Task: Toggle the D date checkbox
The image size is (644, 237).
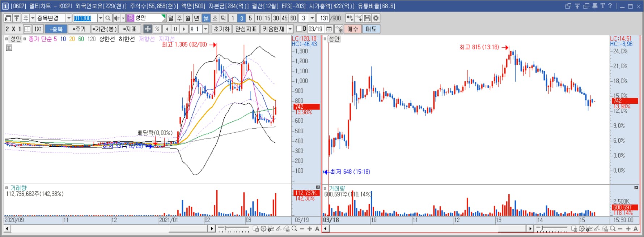Action: tap(299, 29)
